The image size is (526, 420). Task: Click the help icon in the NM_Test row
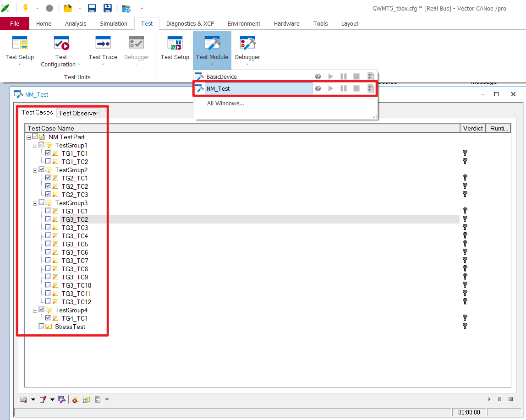pos(318,88)
